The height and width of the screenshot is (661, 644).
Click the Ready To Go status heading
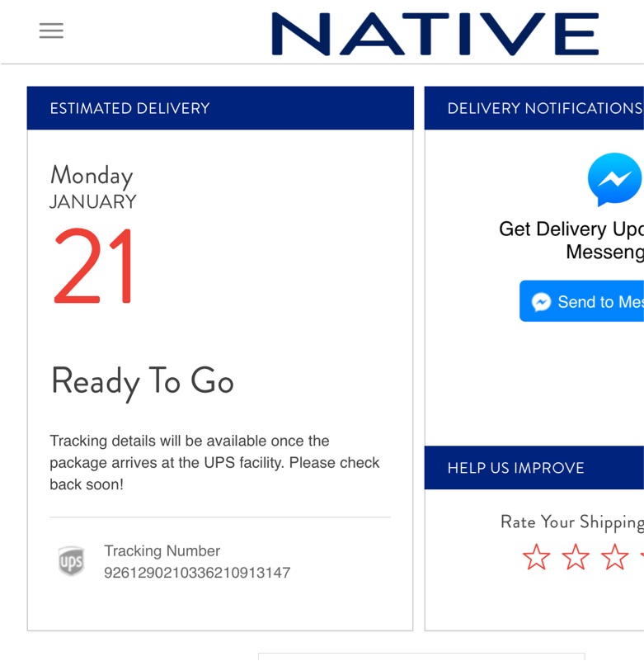pyautogui.click(x=142, y=381)
